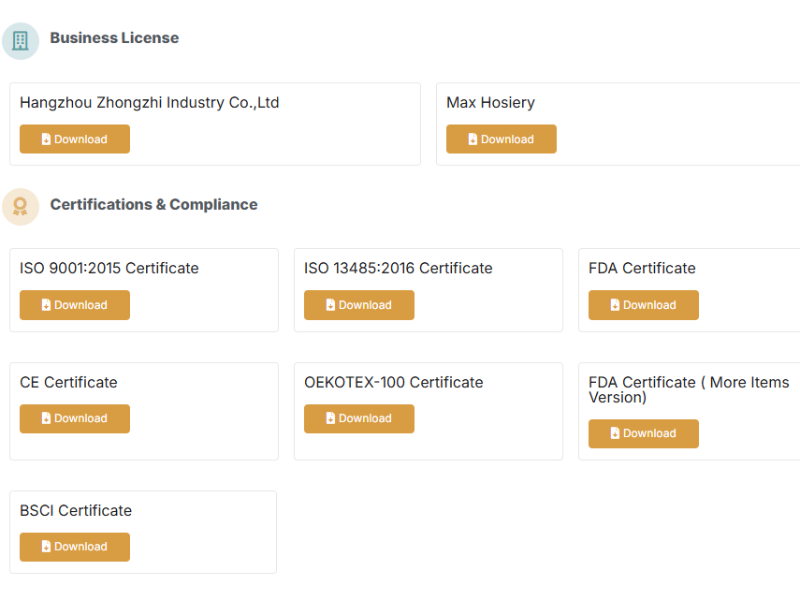The image size is (800, 600).
Task: Click the Business License heading
Action: 114,38
